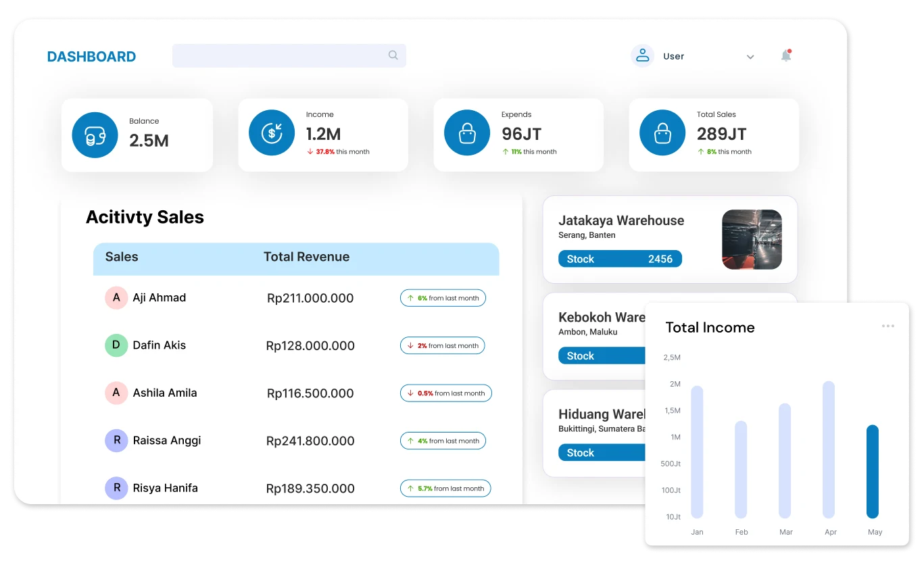Viewport: 924px width, 565px height.
Task: Click the Sales column header
Action: 122,257
